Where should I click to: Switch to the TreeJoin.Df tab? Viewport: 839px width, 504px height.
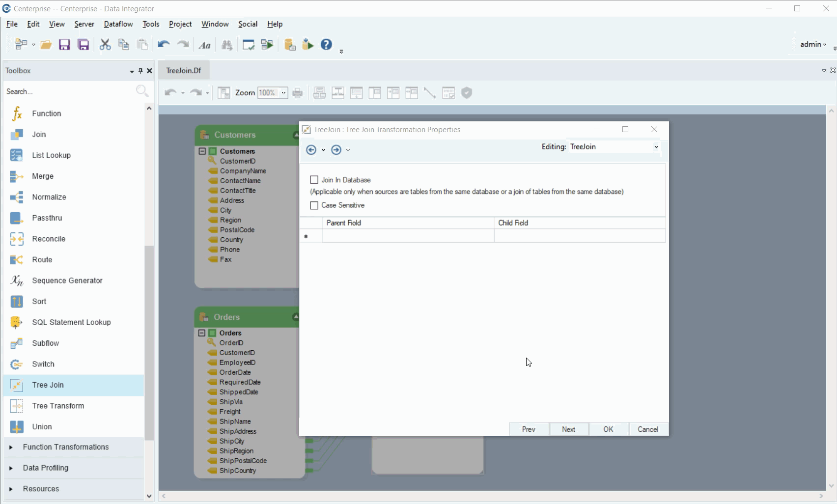coord(184,71)
